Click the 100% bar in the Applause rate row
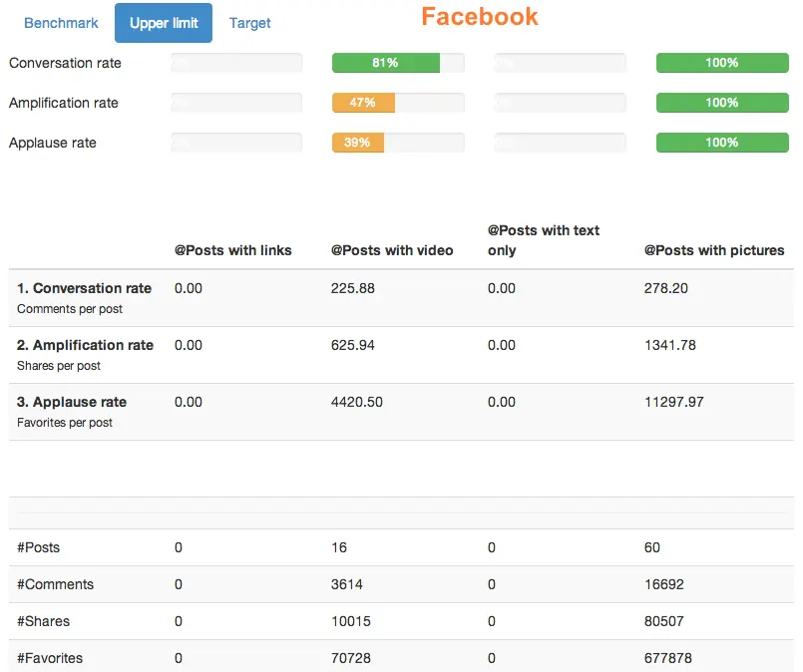 (x=721, y=143)
